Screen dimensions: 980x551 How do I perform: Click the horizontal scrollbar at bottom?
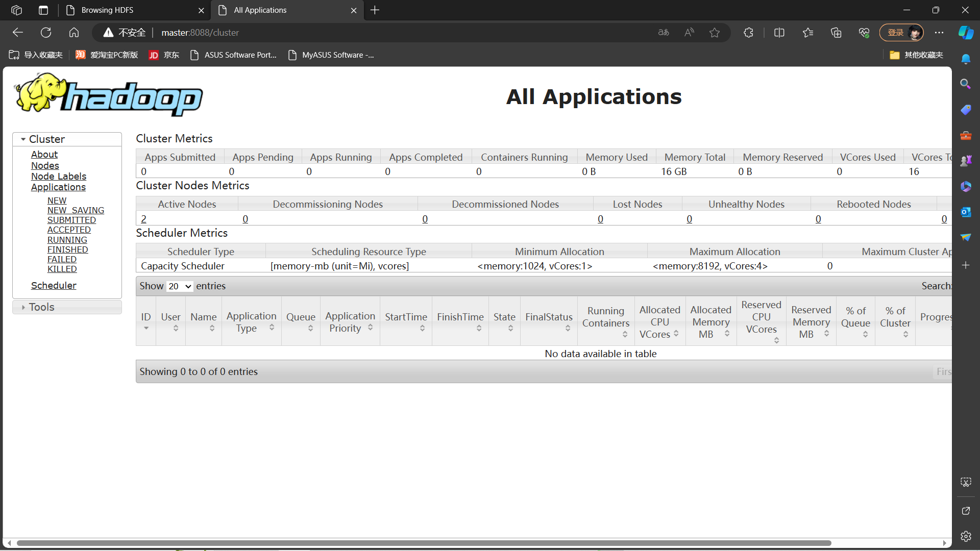coord(424,543)
